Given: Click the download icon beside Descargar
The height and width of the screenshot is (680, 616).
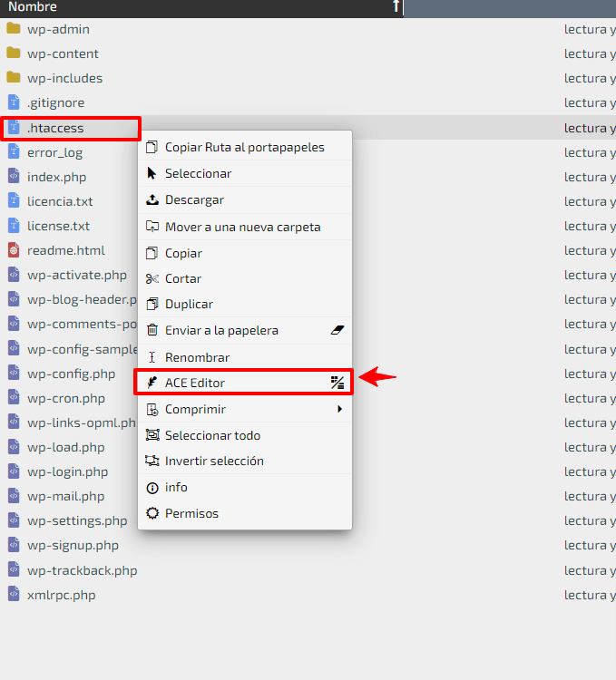Looking at the screenshot, I should 152,200.
